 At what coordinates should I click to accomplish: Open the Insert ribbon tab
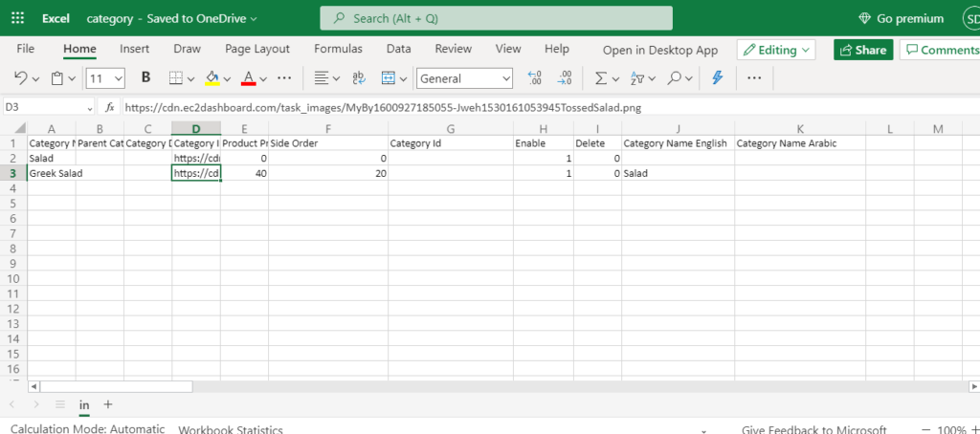click(x=134, y=49)
